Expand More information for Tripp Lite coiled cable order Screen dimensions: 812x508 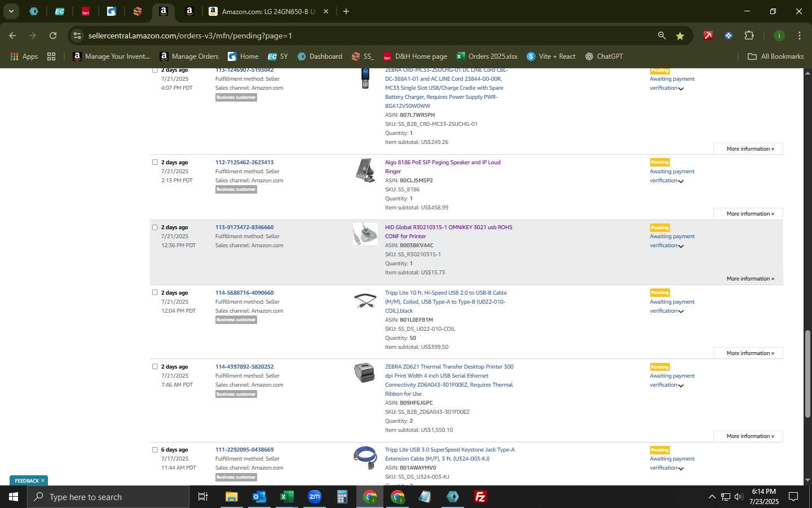click(x=748, y=353)
